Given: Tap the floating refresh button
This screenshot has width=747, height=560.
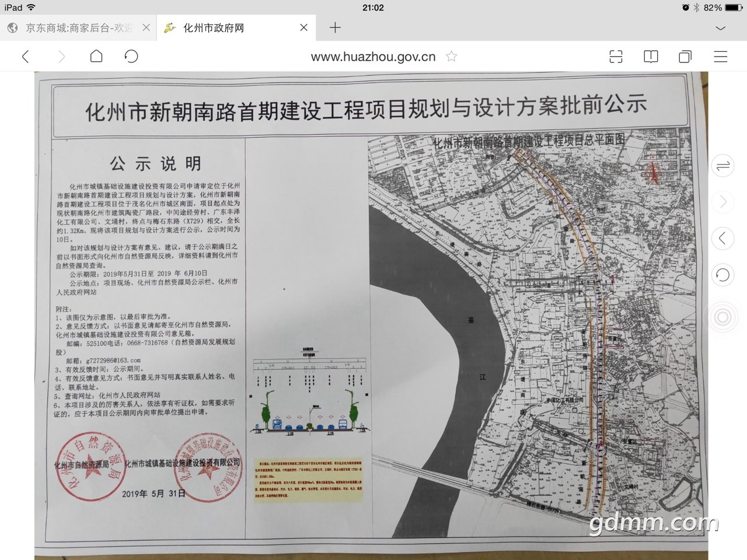Looking at the screenshot, I should click(723, 274).
